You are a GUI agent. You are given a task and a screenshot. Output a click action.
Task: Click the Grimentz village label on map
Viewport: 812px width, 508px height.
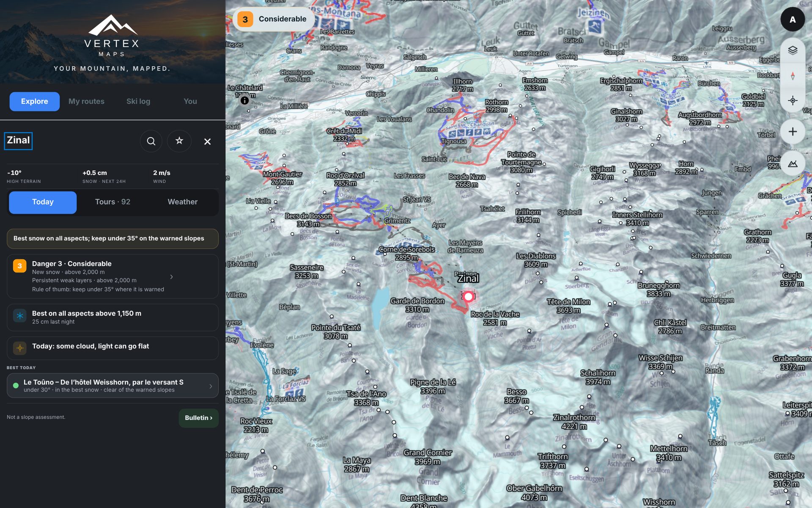click(397, 221)
